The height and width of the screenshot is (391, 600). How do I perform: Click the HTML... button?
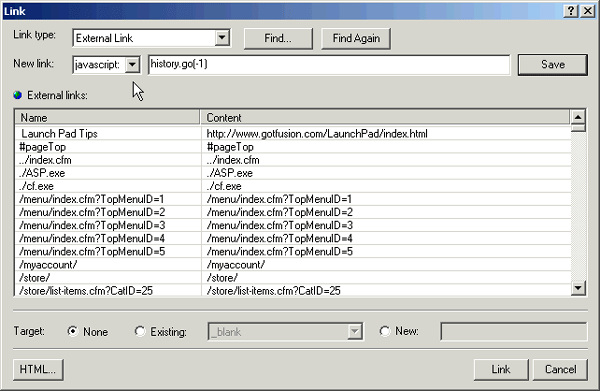click(38, 369)
